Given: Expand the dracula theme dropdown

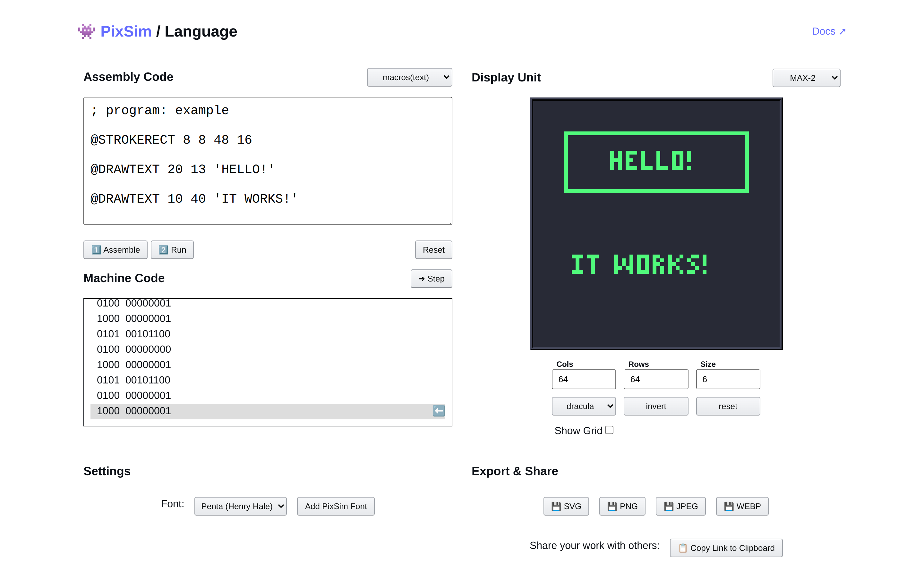Looking at the screenshot, I should 584,406.
